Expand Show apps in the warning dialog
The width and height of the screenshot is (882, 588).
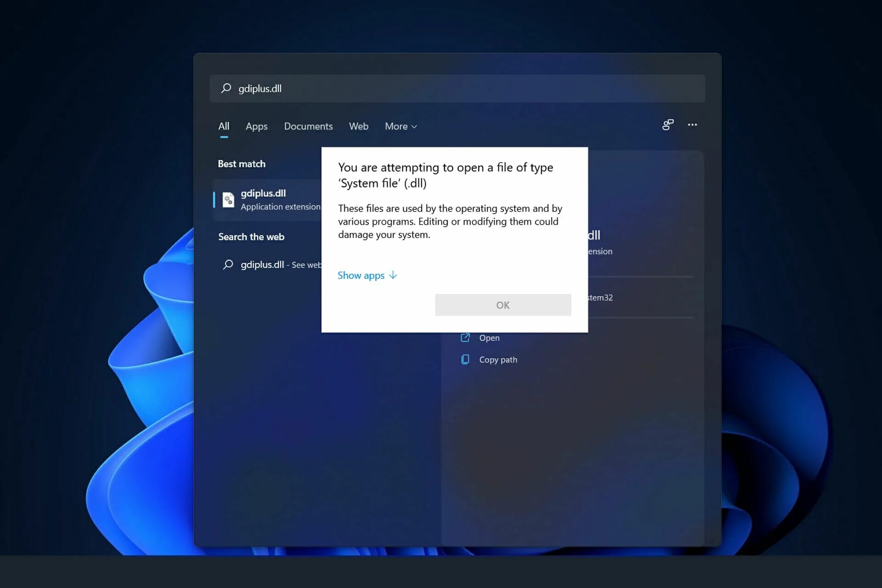[x=361, y=275]
